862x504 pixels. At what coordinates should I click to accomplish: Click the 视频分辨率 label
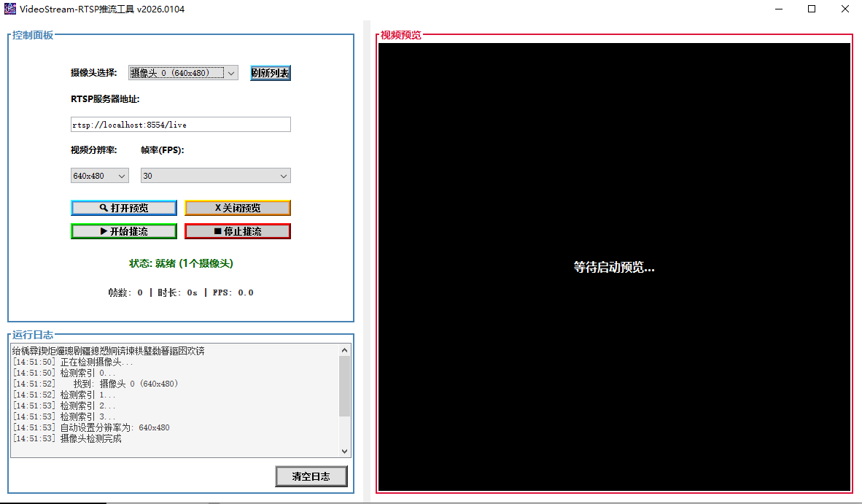pos(93,150)
